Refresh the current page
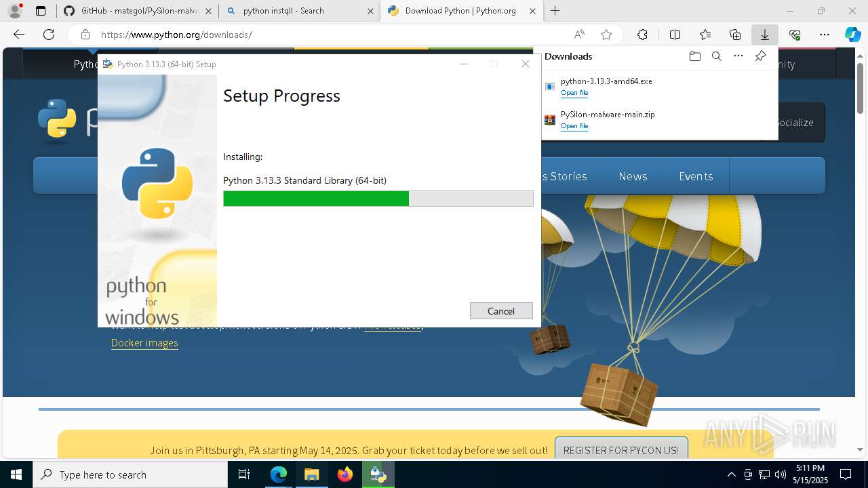This screenshot has width=868, height=488. [49, 35]
